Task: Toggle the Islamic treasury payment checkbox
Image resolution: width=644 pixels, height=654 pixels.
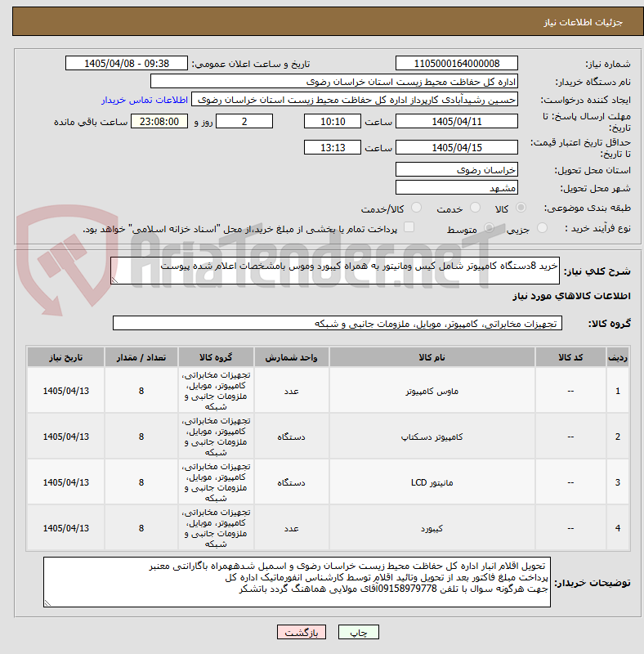Action: click(409, 227)
